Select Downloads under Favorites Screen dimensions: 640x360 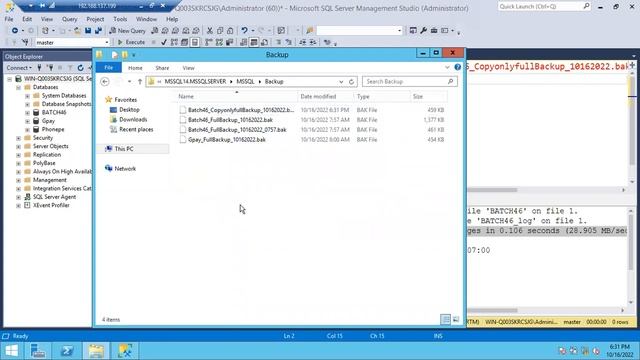coord(133,120)
